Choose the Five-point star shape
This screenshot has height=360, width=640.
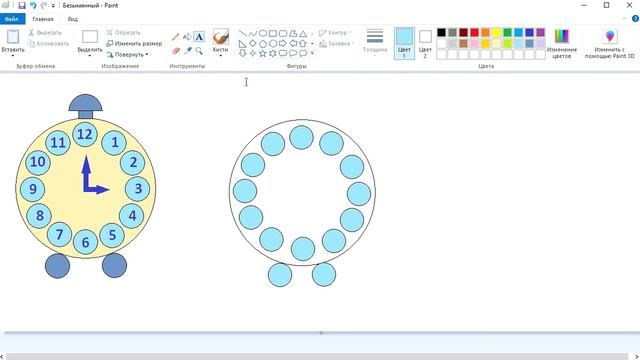click(x=263, y=53)
